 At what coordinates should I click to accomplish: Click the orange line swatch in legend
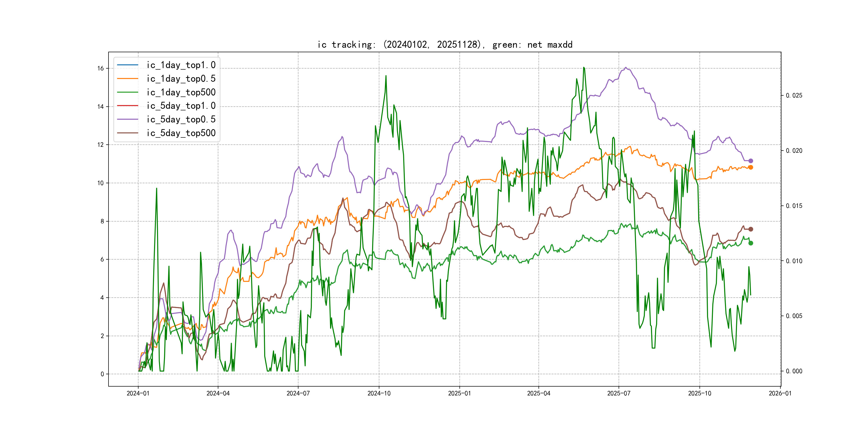tap(127, 78)
